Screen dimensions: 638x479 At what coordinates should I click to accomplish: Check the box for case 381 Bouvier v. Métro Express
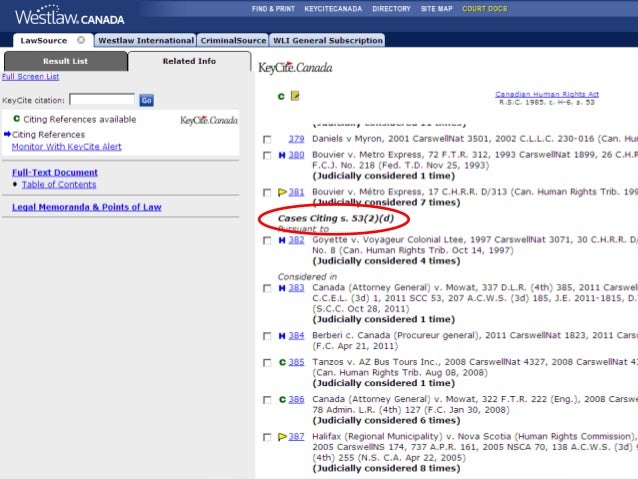(x=267, y=192)
